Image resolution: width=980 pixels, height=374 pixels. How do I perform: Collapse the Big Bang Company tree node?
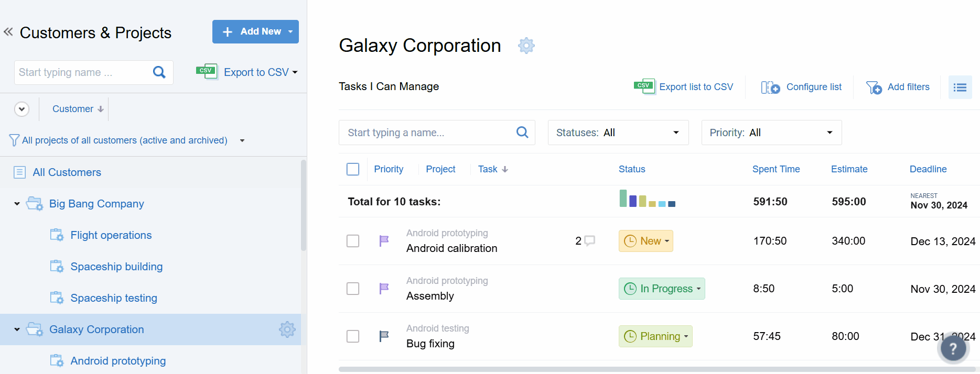[x=17, y=204]
